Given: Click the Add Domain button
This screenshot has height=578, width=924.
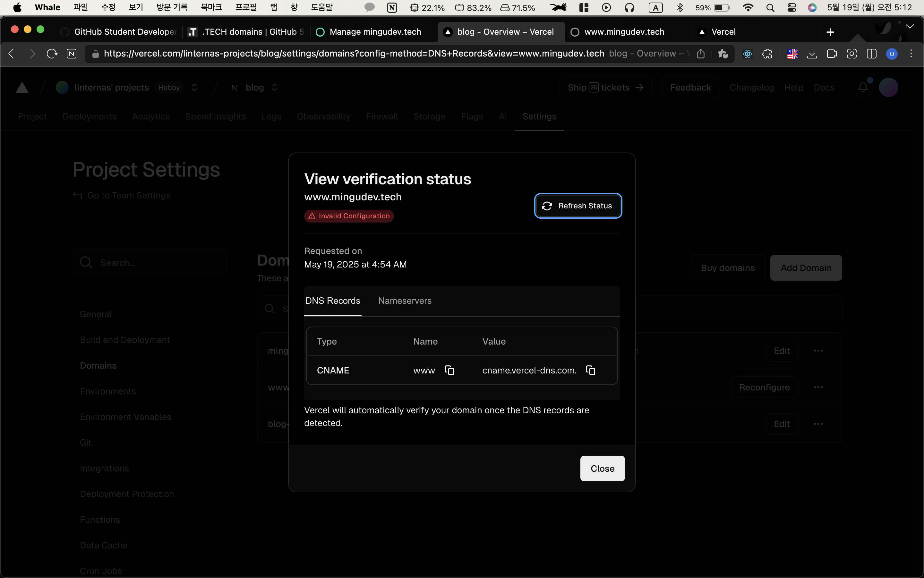Looking at the screenshot, I should coord(806,268).
